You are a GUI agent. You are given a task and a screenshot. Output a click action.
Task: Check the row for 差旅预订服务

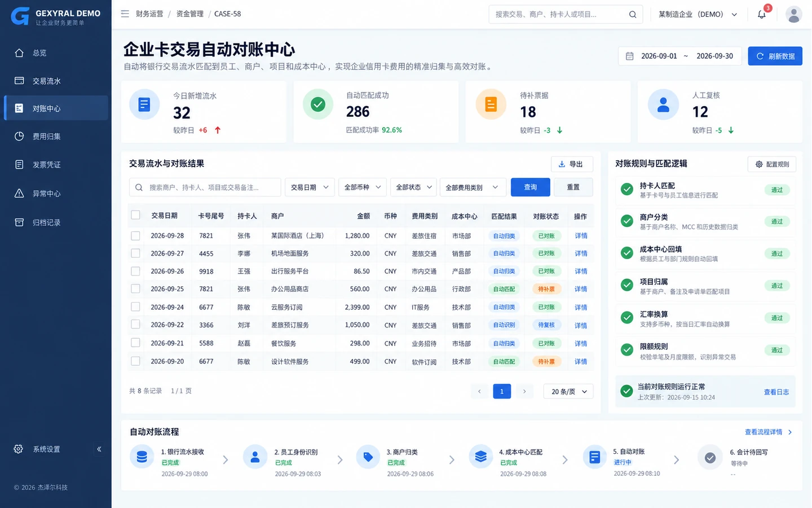pos(135,325)
